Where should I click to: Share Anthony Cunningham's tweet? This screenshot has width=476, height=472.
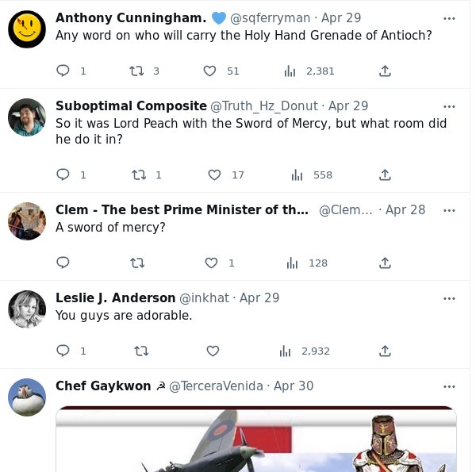tap(385, 71)
